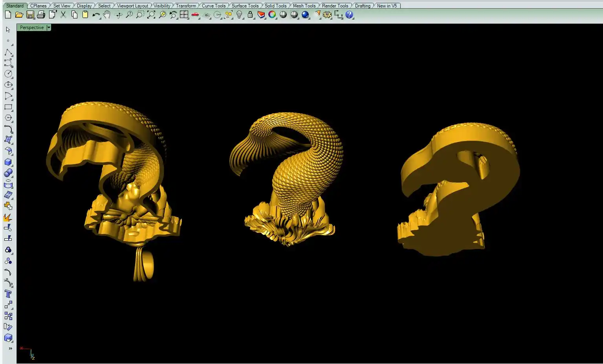Open the color wheel materials icon

[272, 15]
